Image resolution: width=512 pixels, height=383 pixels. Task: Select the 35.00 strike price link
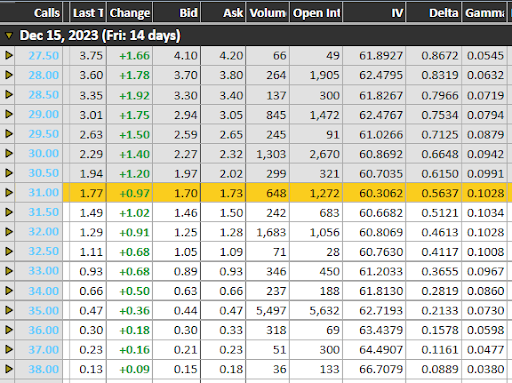44,310
